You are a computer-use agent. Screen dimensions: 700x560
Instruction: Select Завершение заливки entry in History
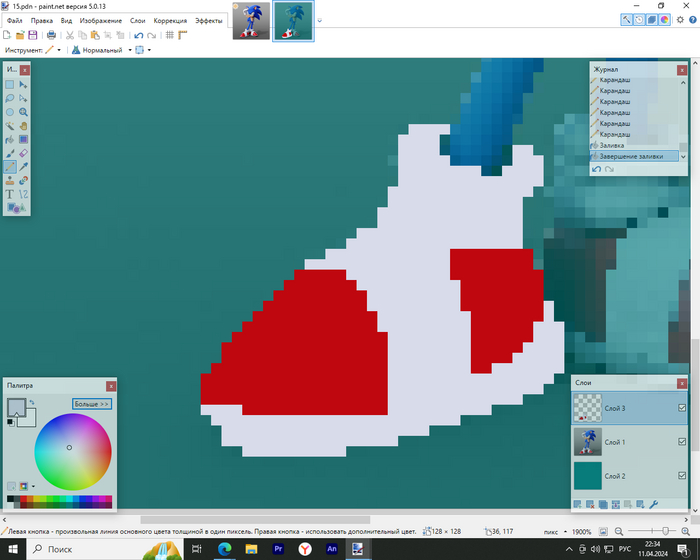[x=634, y=156]
